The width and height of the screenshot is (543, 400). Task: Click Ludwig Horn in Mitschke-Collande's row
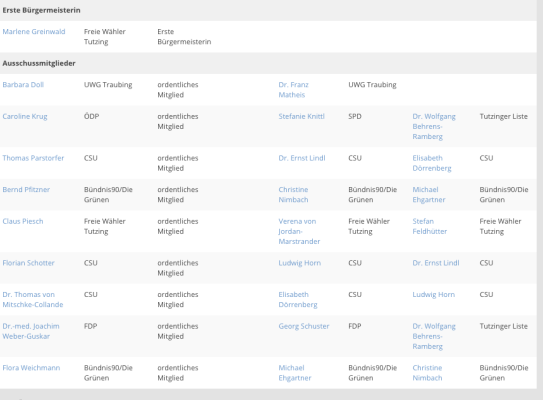coord(434,295)
